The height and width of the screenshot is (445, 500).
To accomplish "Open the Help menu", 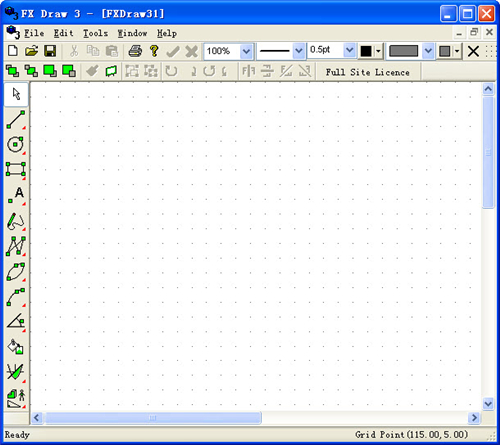I will [167, 34].
